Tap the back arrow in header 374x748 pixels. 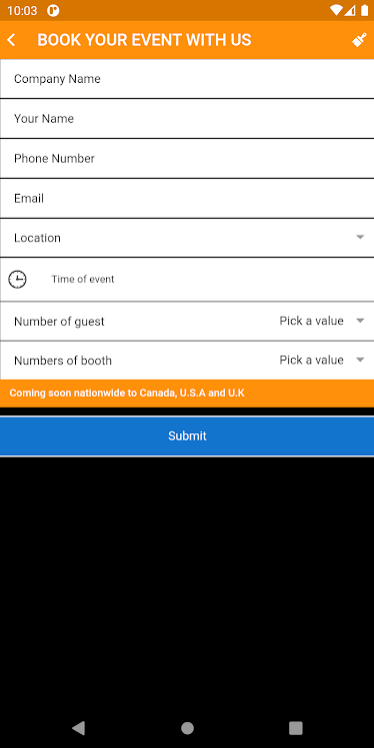pyautogui.click(x=11, y=40)
